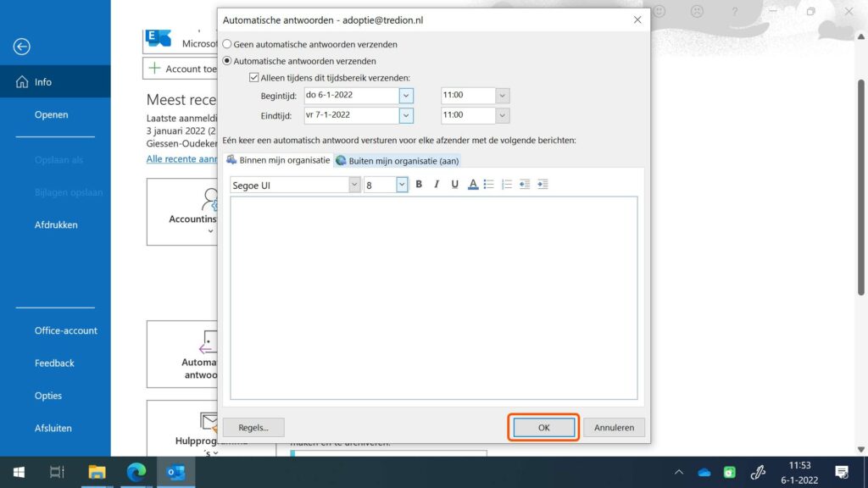Expand the Segoe UI font dropdown

354,185
